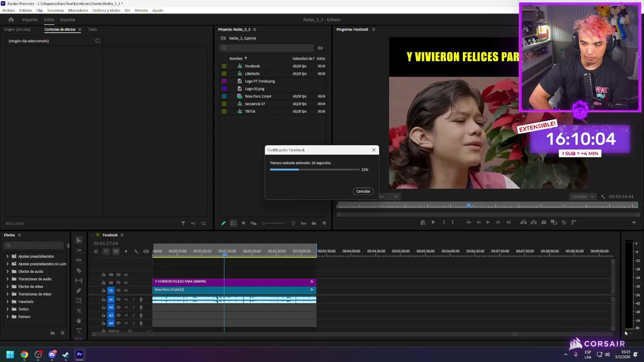
Task: Switch to the Texto tab
Action: pyautogui.click(x=93, y=30)
